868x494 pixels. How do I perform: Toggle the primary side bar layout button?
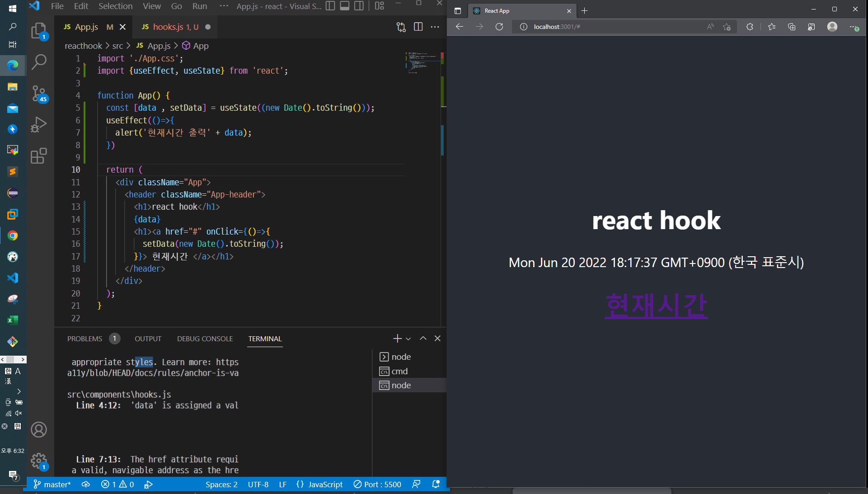tap(330, 6)
